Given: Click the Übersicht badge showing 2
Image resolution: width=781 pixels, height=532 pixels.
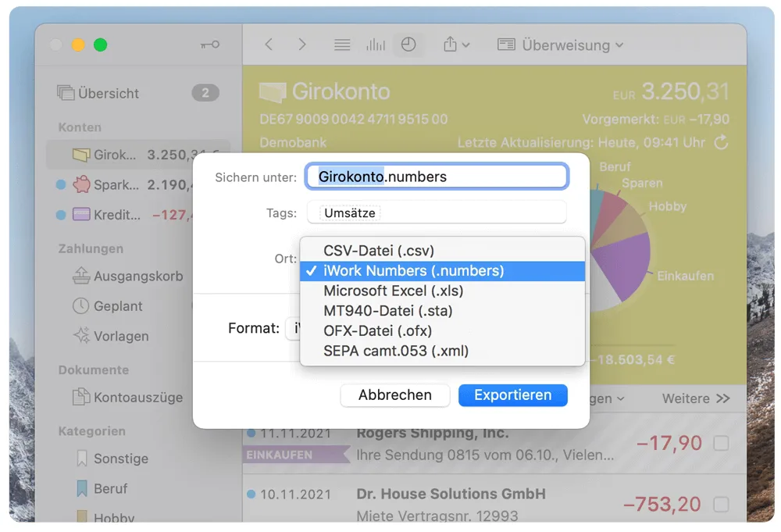Looking at the screenshot, I should point(205,93).
